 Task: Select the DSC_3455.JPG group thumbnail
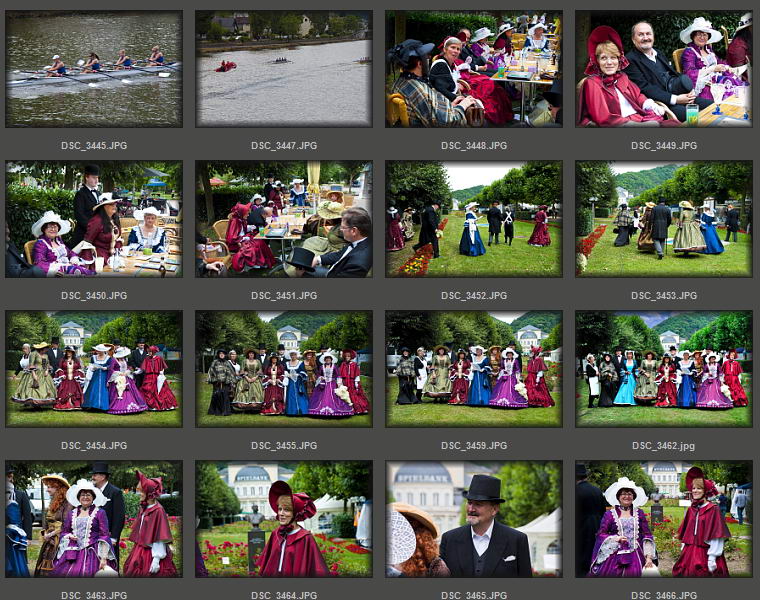[284, 369]
